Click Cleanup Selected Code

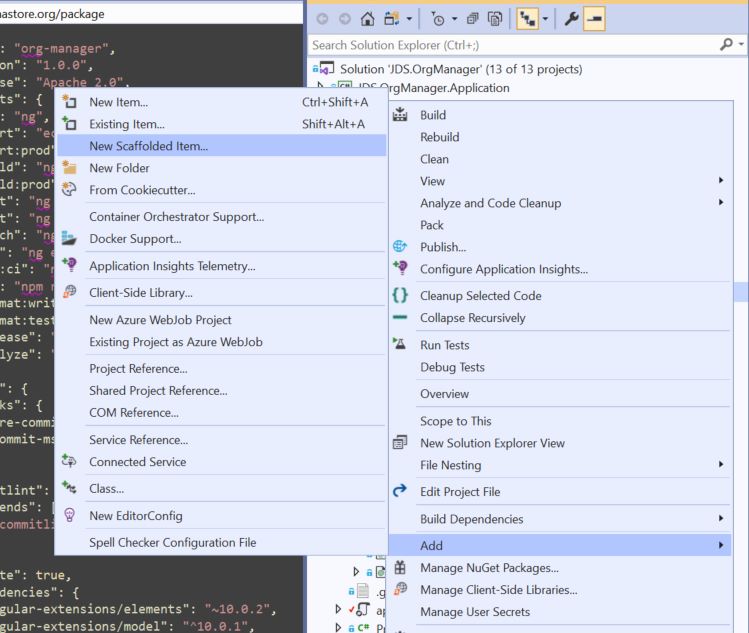click(560, 296)
